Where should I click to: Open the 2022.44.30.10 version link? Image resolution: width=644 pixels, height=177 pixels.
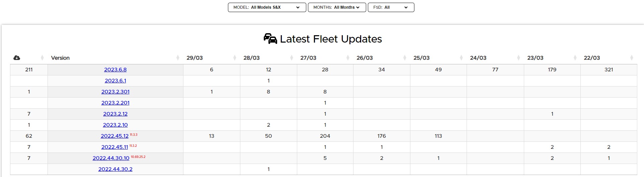coord(111,158)
